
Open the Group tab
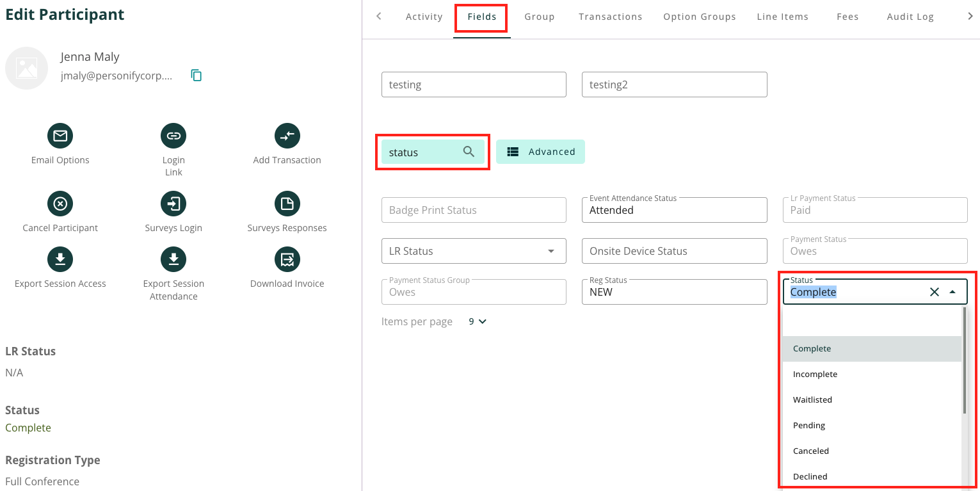point(540,17)
